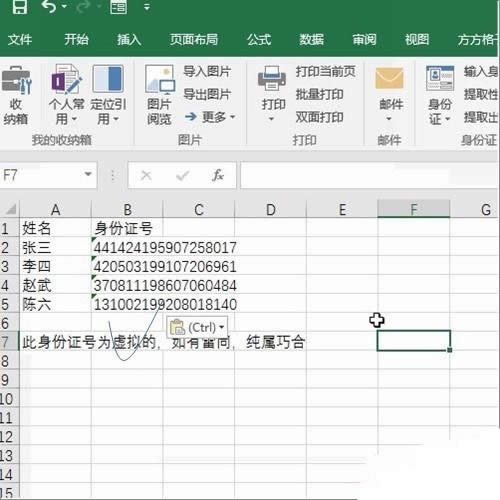The image size is (500, 500).
Task: Click the Select All corner triangle
Action: click(x=10, y=209)
